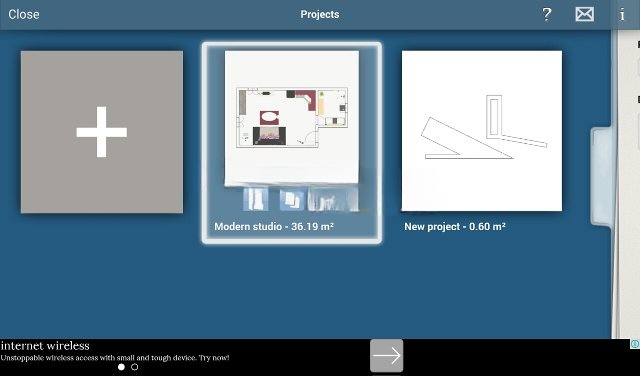Open the help question mark icon
The height and width of the screenshot is (376, 640).
(547, 15)
